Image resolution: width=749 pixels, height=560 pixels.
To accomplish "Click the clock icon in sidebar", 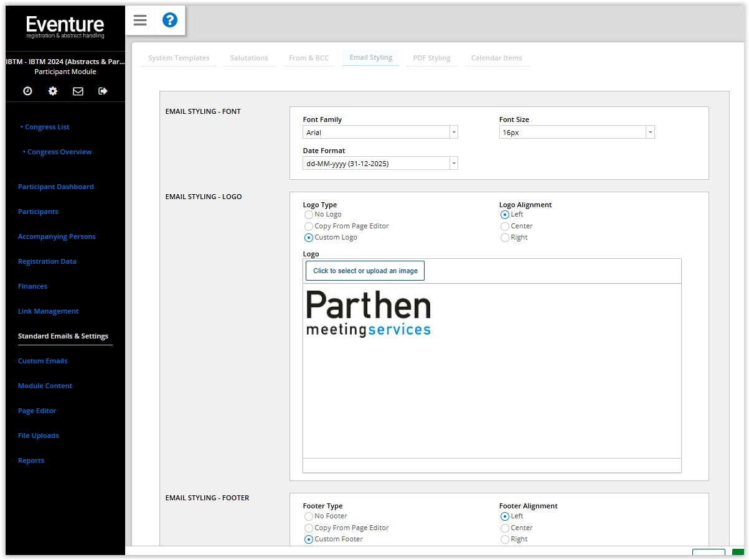I will click(27, 91).
